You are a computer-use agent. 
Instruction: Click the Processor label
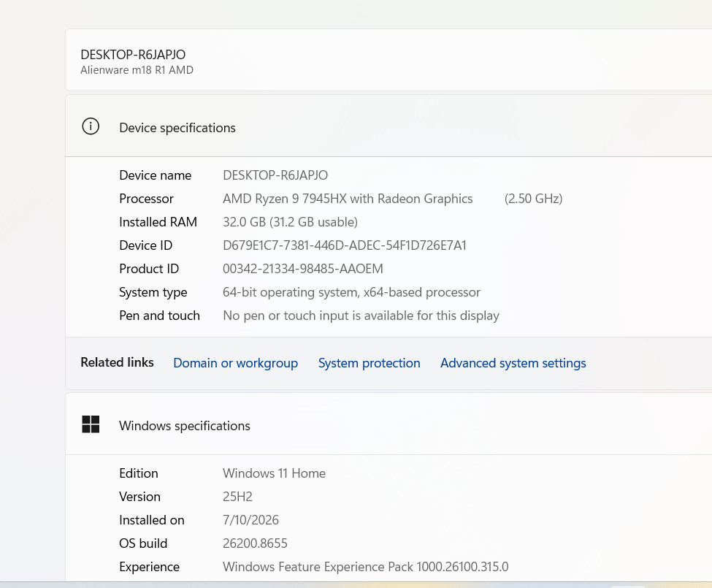[146, 199]
